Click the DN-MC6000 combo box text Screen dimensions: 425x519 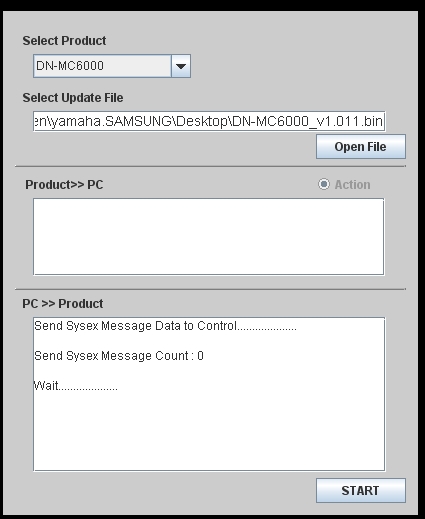[x=70, y=66]
